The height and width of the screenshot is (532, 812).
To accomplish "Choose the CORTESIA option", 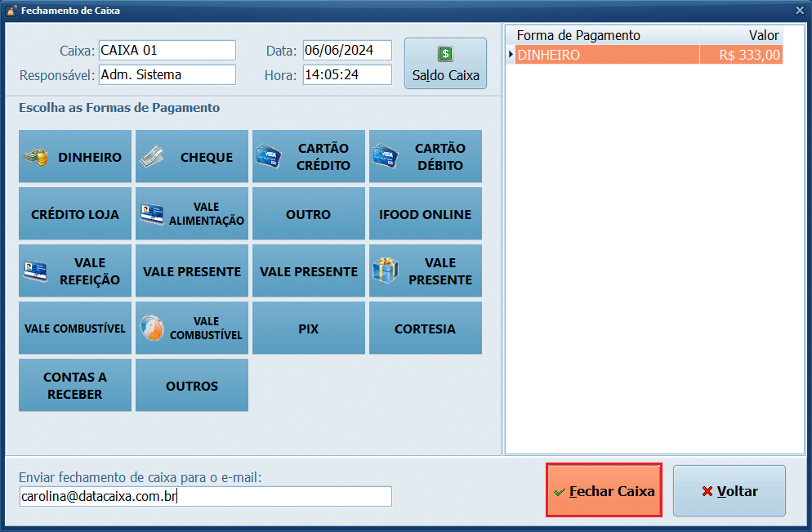I will coord(425,328).
